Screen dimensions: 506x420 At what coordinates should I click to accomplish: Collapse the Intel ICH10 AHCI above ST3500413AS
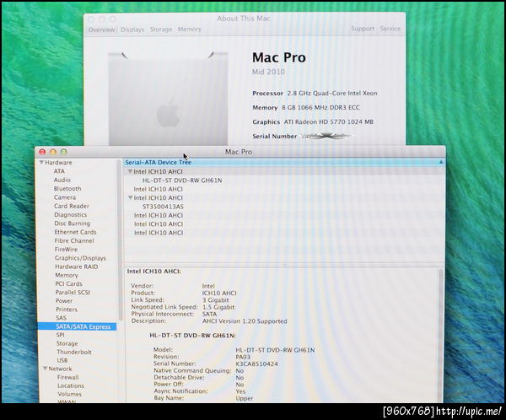(x=130, y=197)
